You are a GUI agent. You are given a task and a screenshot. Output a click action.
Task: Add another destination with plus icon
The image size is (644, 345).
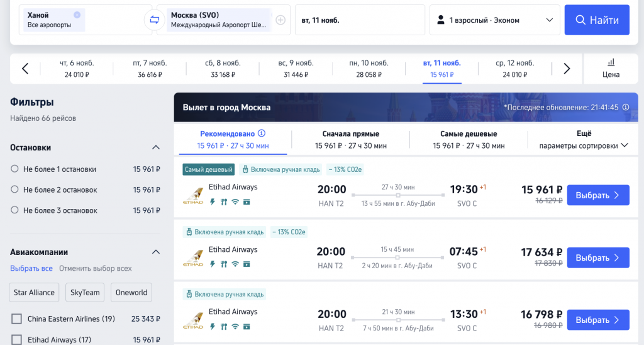(x=280, y=20)
